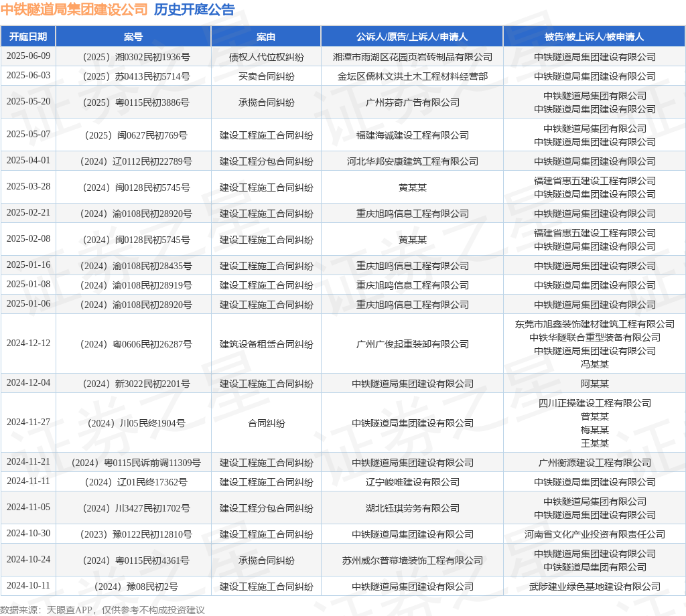Click plaintiff 广州芬奇广告有限公司
The image size is (686, 616).
[x=412, y=102]
